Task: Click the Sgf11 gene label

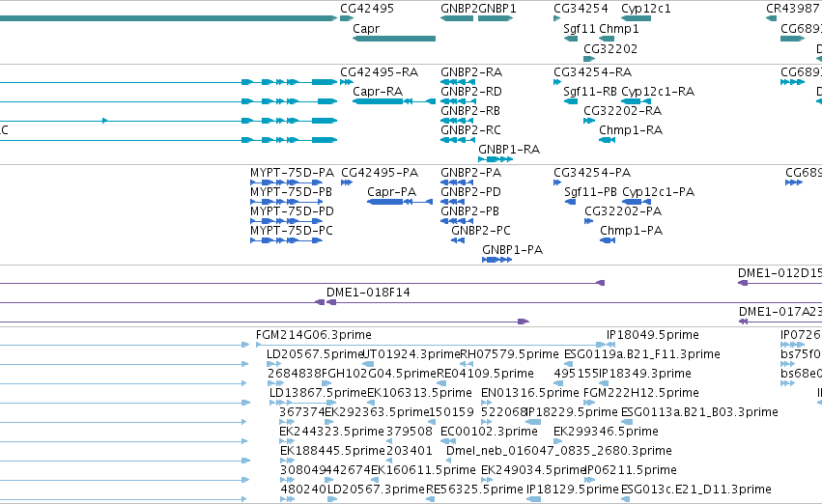Action: (x=579, y=29)
